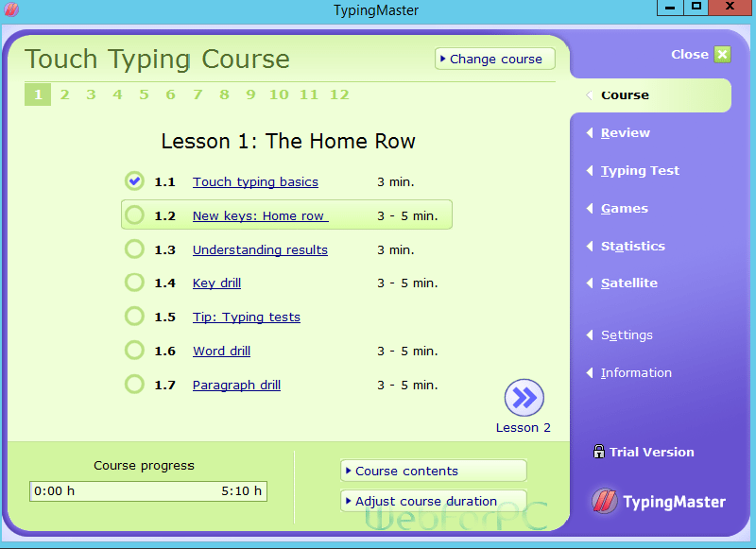Image resolution: width=756 pixels, height=549 pixels.
Task: Select the circle for exercise 1.7
Action: [134, 385]
